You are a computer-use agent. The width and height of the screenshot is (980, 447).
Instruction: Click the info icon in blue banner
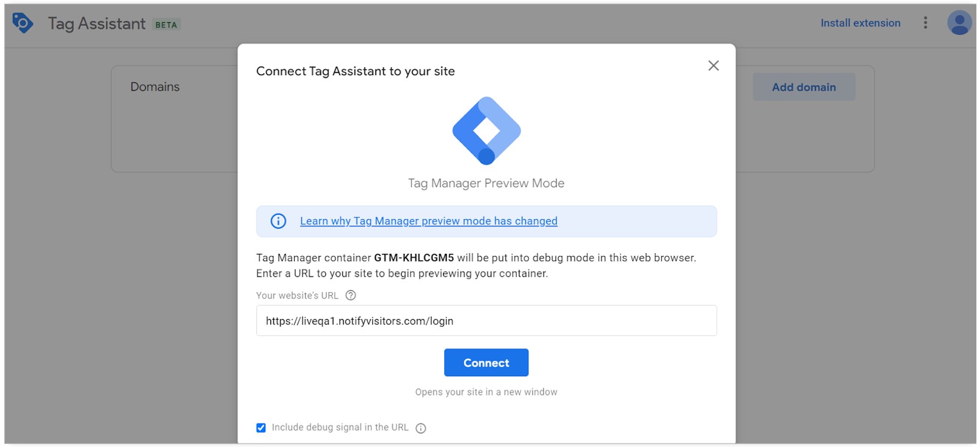pos(278,221)
